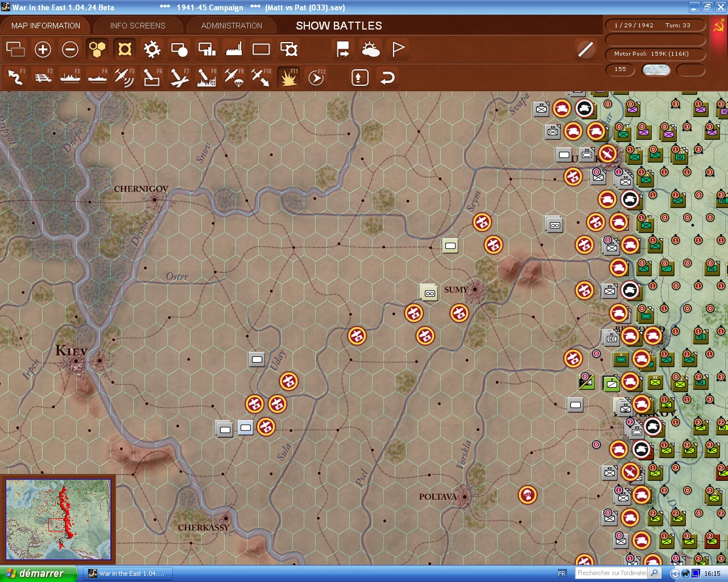
Task: Click the POLTAVA city label
Action: 437,497
